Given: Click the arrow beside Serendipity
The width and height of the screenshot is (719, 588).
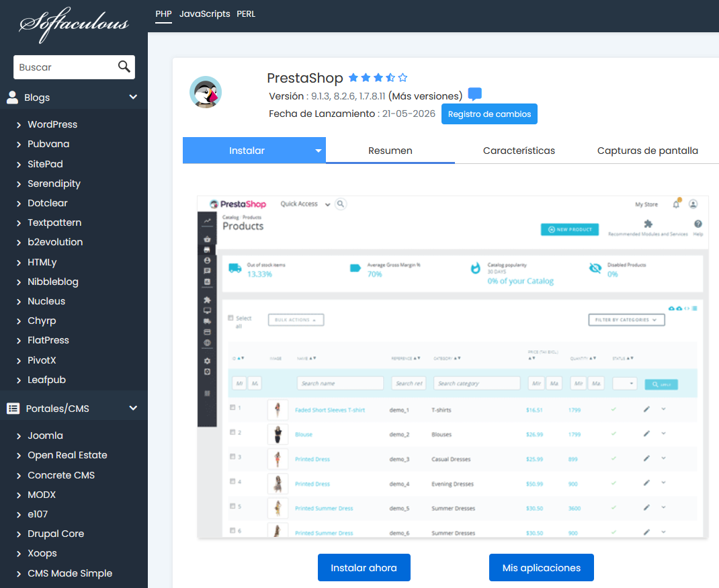Looking at the screenshot, I should click(19, 184).
